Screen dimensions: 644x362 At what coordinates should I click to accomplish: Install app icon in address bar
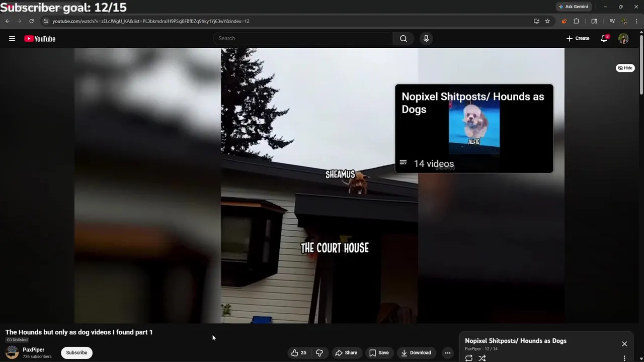[536, 21]
